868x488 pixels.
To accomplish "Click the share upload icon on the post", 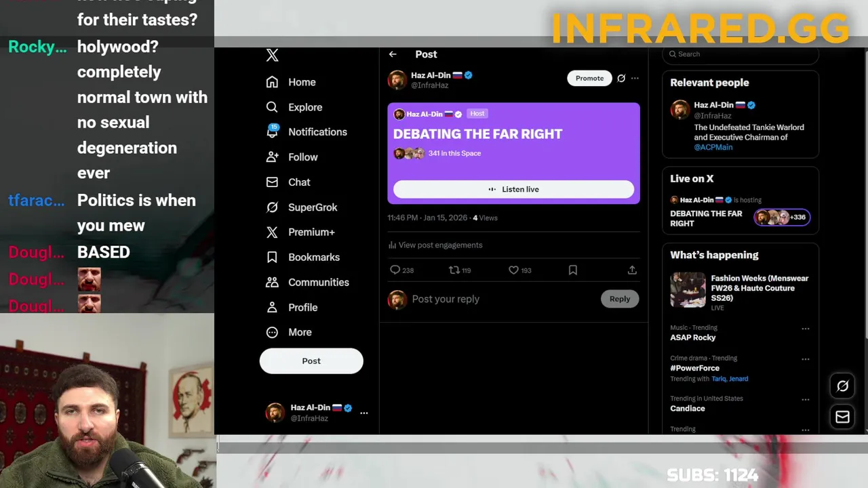I will [x=632, y=270].
